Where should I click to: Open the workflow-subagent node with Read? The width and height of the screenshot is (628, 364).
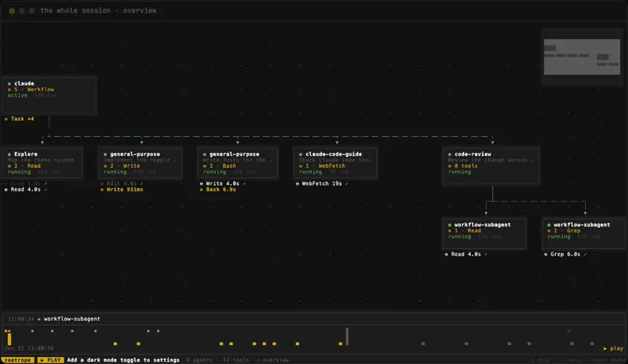[x=484, y=234]
